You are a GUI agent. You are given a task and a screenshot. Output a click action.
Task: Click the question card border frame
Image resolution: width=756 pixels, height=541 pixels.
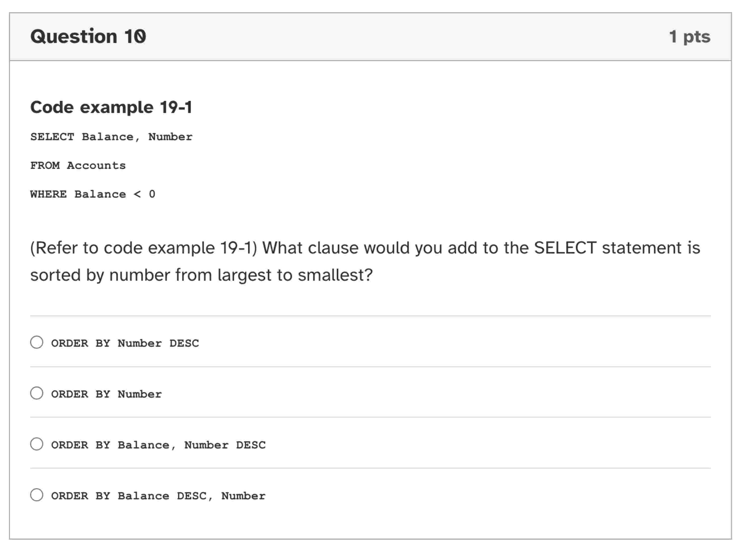[x=10, y=266]
